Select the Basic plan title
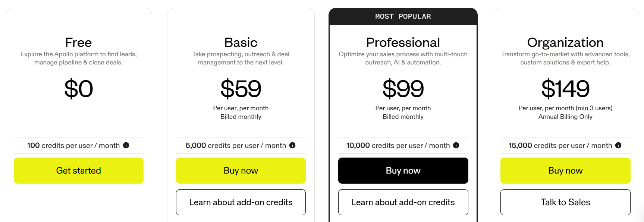The width and height of the screenshot is (644, 222). click(x=241, y=42)
